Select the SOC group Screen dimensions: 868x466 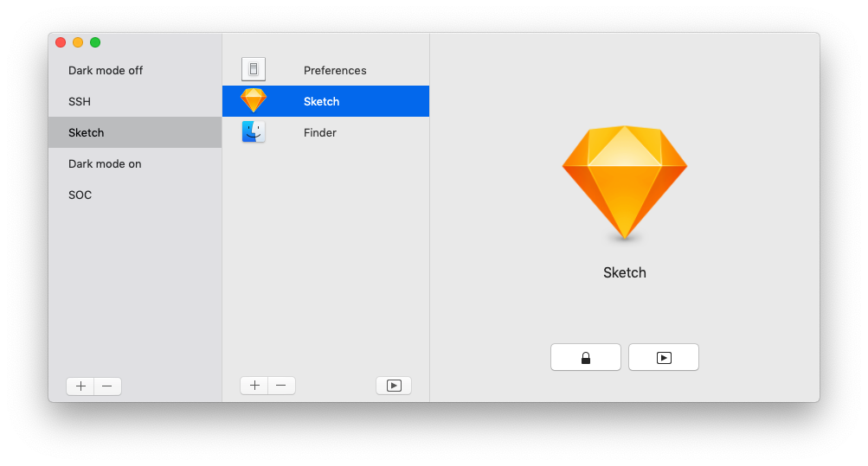[x=135, y=195]
